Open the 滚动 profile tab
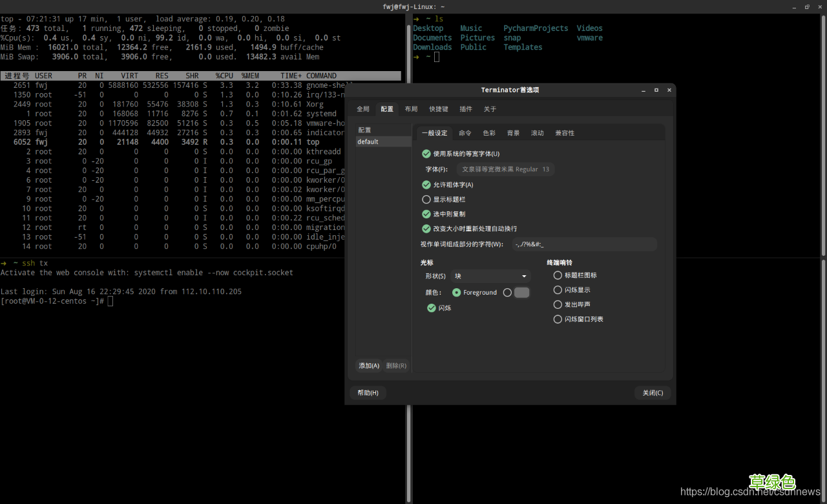 coord(538,133)
